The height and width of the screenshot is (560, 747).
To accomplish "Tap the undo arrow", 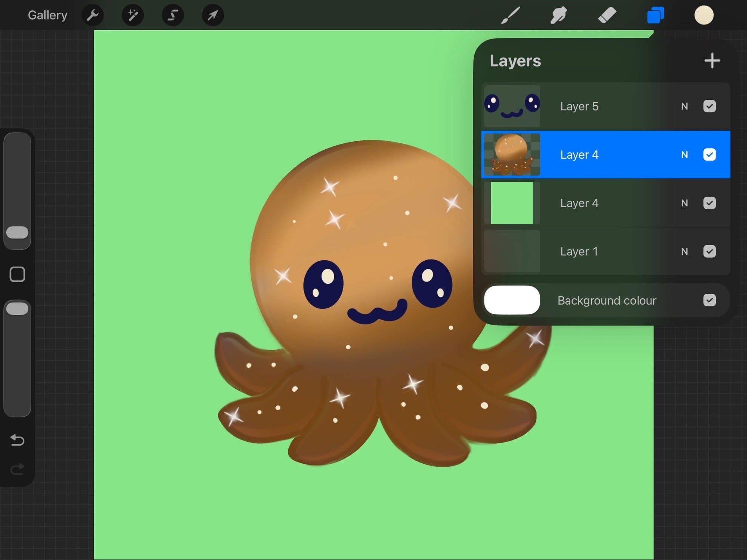I will [17, 441].
